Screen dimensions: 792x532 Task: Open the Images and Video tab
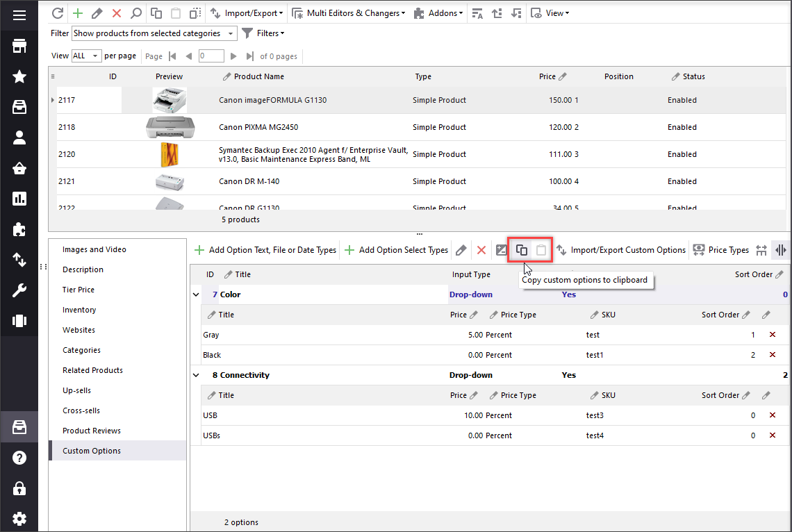[x=94, y=249]
